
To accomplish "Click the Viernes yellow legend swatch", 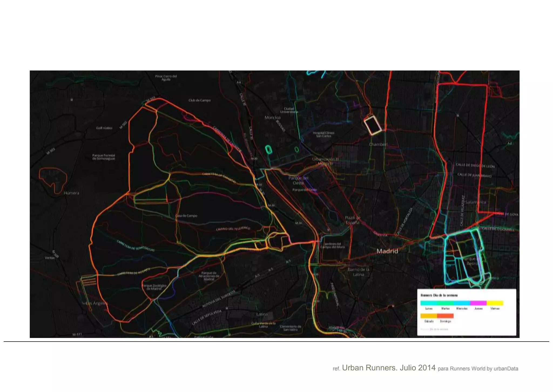I will [495, 303].
